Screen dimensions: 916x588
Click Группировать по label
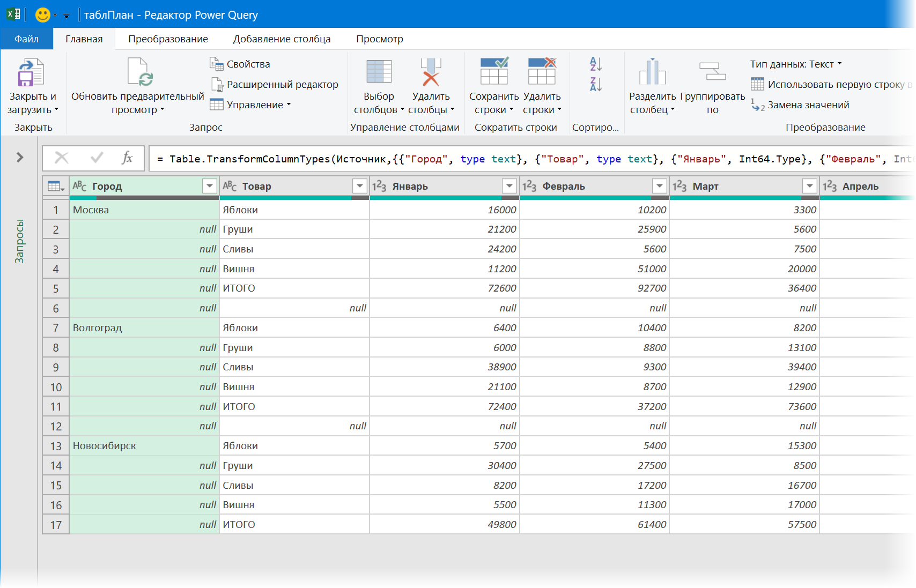(x=712, y=103)
